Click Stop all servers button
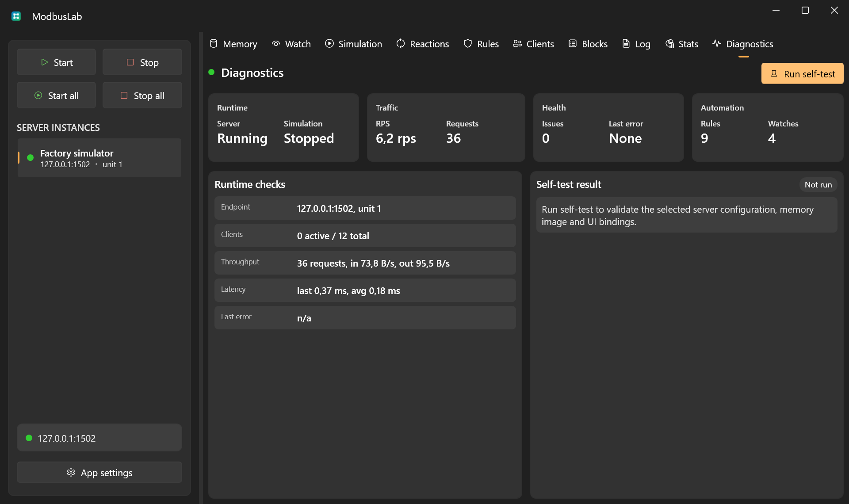 pyautogui.click(x=142, y=95)
